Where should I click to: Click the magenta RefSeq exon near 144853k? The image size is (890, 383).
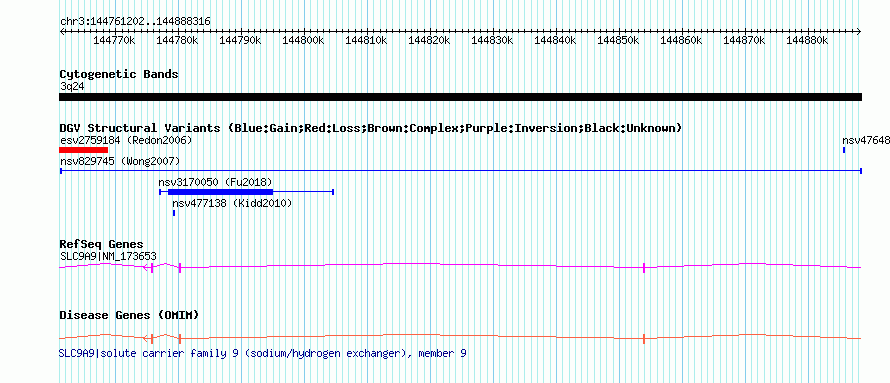tap(644, 268)
